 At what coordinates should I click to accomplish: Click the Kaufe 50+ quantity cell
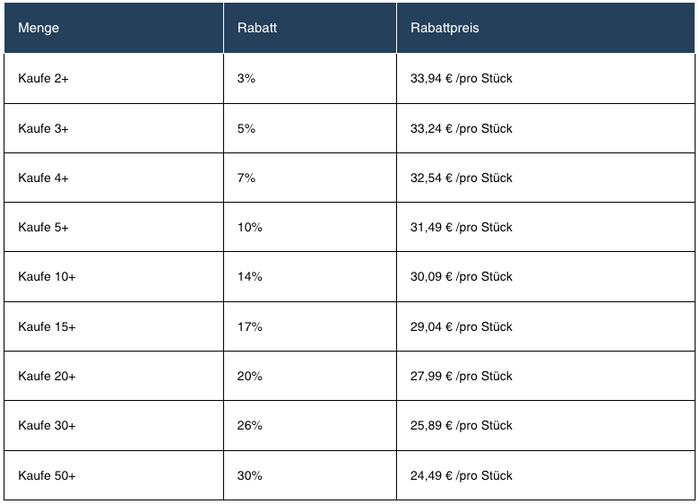(x=47, y=475)
